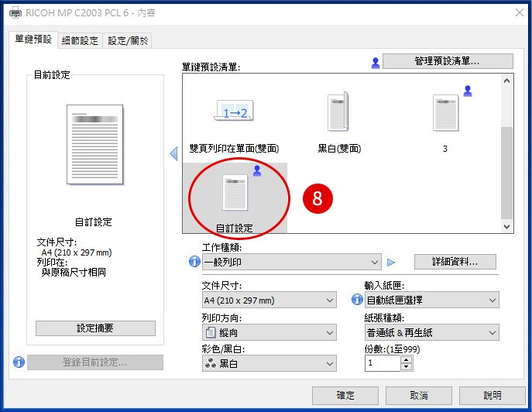Click the current settings page preview
532x412 pixels.
pos(95,145)
